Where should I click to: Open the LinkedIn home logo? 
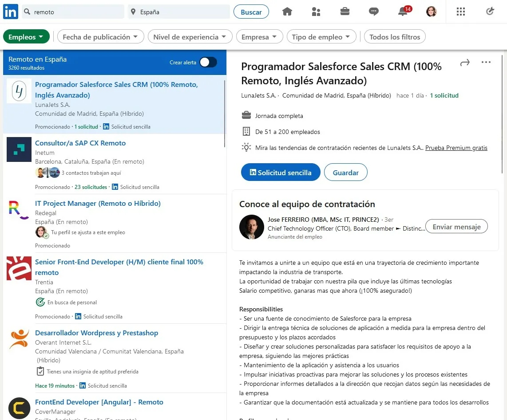(x=10, y=12)
